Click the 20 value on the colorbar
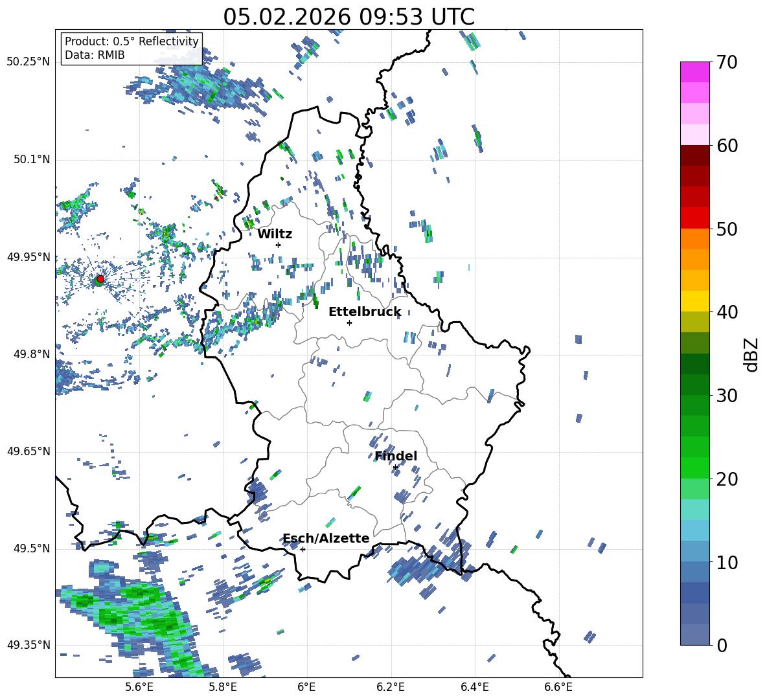Viewport: 767px width, 700px height. pos(726,479)
